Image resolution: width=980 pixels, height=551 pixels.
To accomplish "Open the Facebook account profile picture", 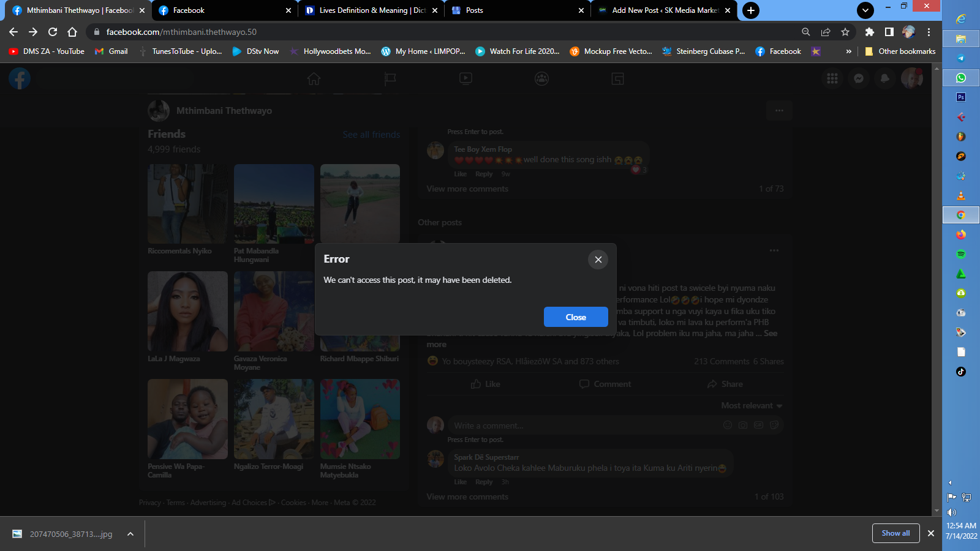I will coord(911,78).
